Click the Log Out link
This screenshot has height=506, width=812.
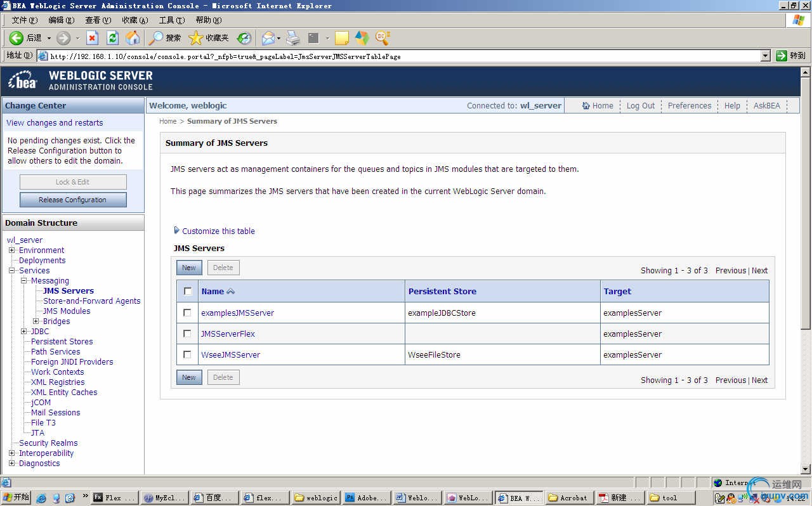coord(641,106)
